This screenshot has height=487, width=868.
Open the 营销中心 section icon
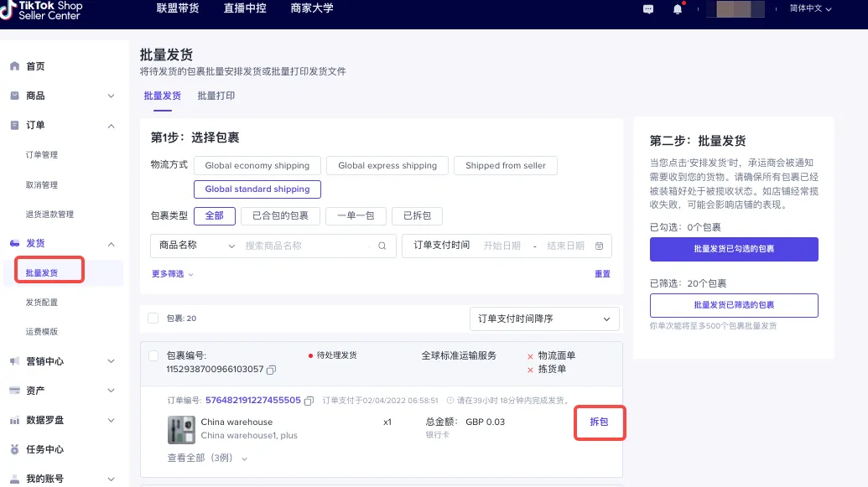[x=13, y=360]
